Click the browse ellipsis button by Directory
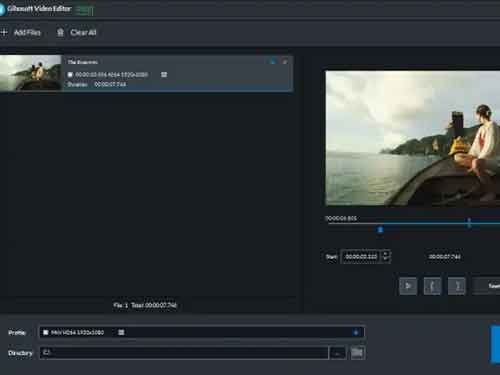The image size is (500, 375). 338,353
